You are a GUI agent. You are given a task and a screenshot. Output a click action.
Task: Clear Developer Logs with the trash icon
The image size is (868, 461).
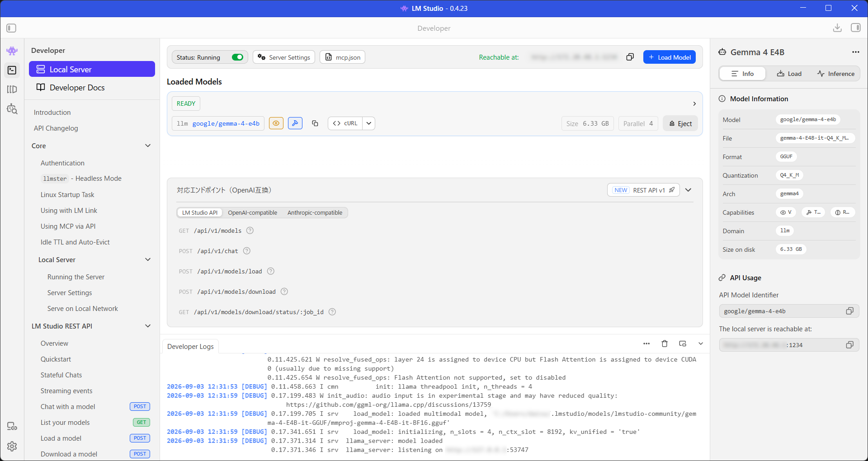pos(665,344)
